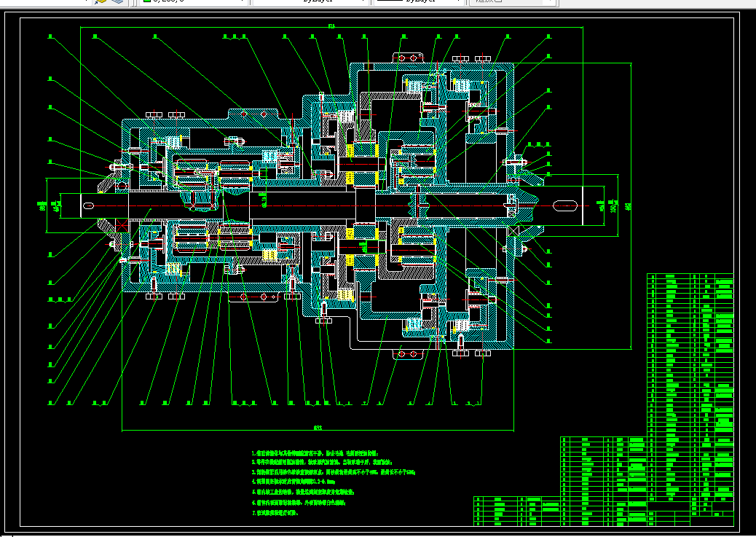This screenshot has width=756, height=537.
Task: Pick the keyway slot on right shaft end
Action: pyautogui.click(x=564, y=206)
